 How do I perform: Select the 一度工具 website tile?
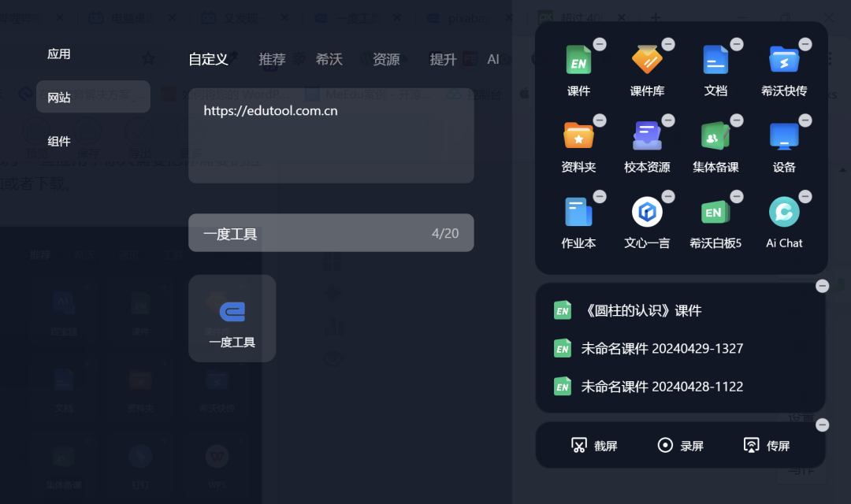pyautogui.click(x=232, y=318)
